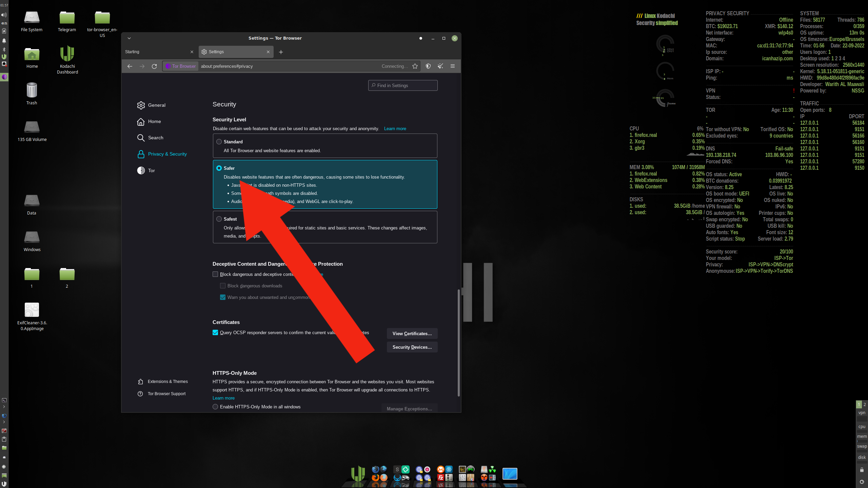Expand chevron below terminal launcher
Viewport: 868px width, 488px height.
tap(4, 407)
